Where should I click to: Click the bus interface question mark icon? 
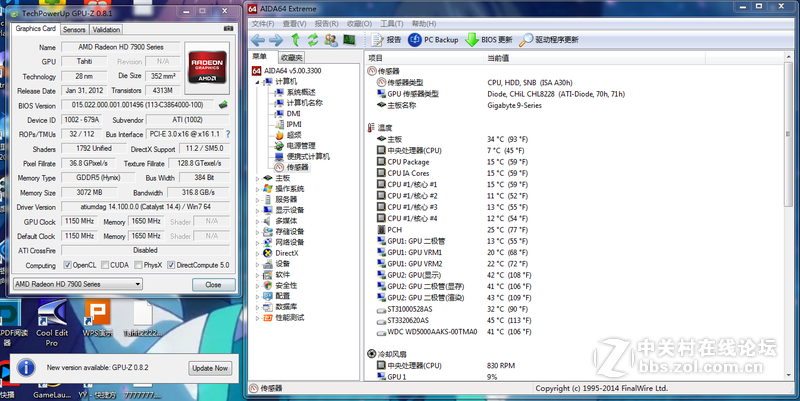pyautogui.click(x=228, y=134)
